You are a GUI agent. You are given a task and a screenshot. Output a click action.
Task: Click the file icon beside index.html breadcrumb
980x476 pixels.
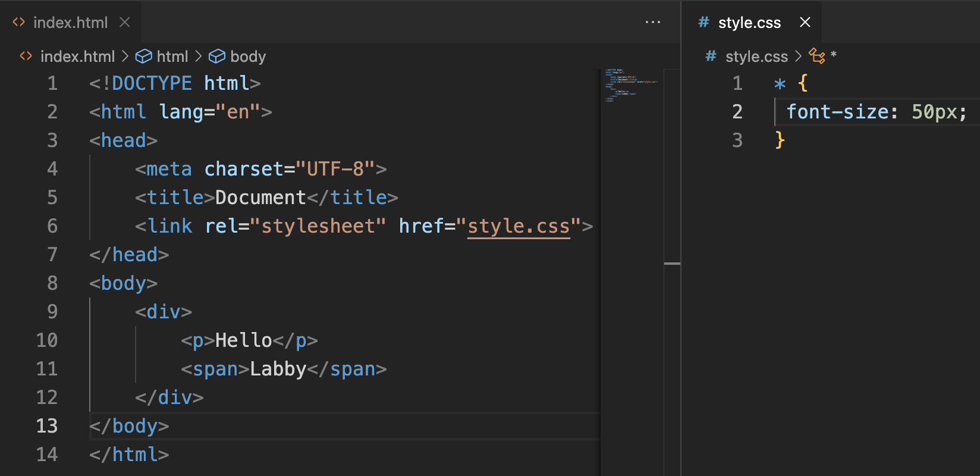(x=26, y=57)
